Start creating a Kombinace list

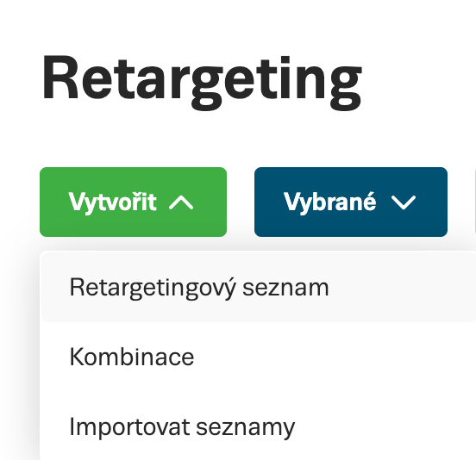pos(259,357)
